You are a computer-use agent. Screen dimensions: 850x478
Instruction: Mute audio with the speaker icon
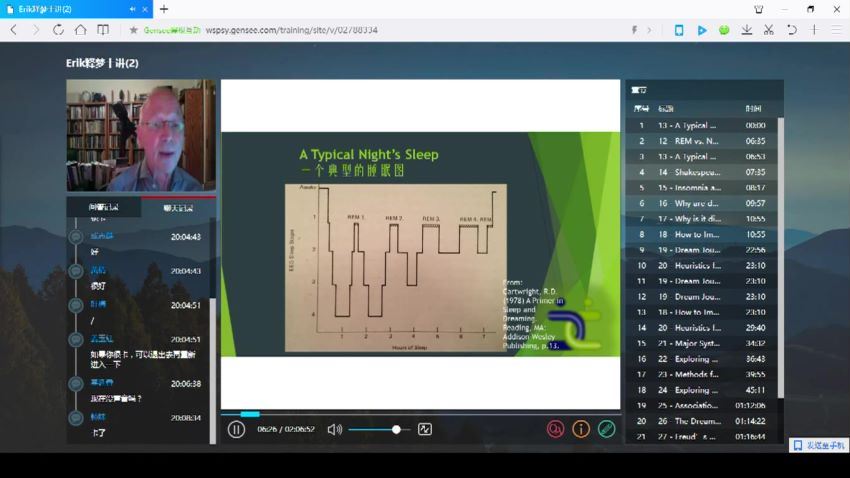click(334, 430)
